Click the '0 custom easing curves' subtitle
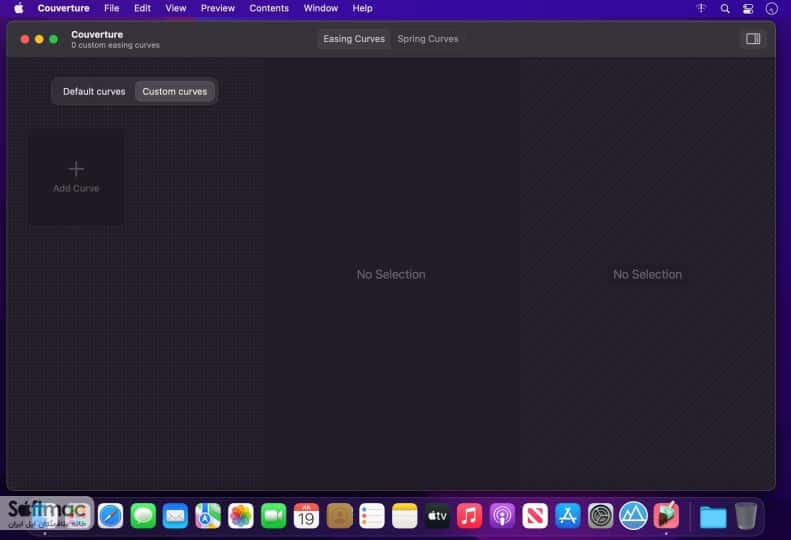Viewport: 791px width, 540px height. tap(116, 45)
